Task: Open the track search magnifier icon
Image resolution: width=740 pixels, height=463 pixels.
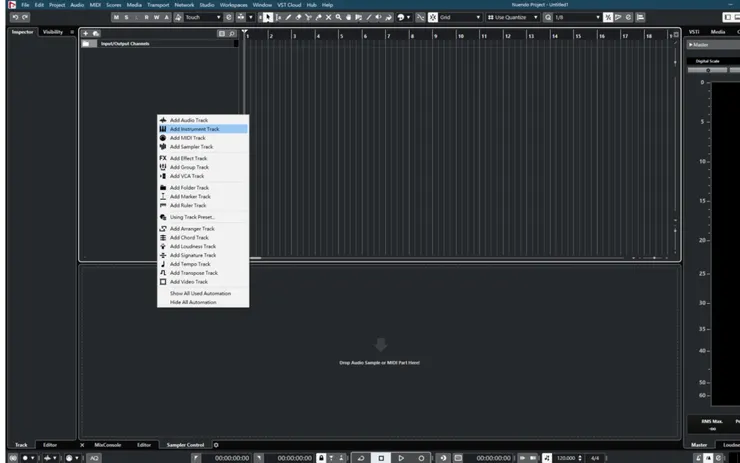Action: 232,34
